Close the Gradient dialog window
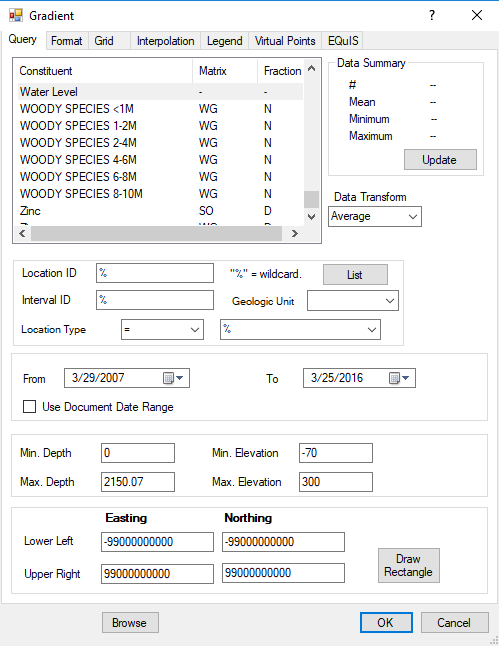Viewport: 499px width, 646px height. (x=477, y=15)
